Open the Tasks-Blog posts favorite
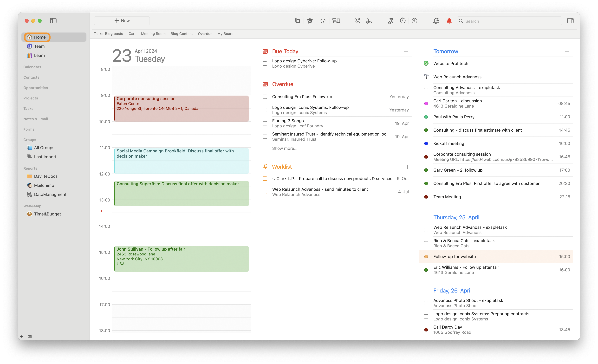 tap(108, 34)
